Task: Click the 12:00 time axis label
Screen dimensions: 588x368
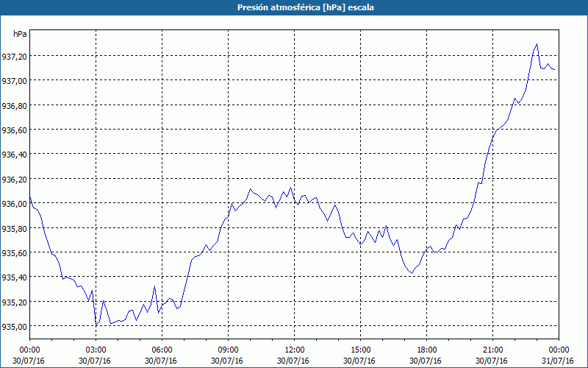Action: click(x=295, y=350)
